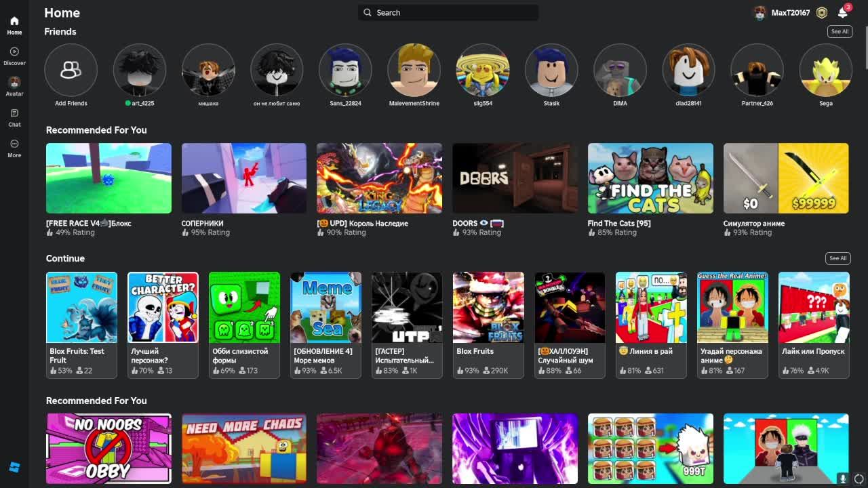Image resolution: width=868 pixels, height=488 pixels.
Task: Open the 999T burger game thumbnail
Action: pyautogui.click(x=650, y=449)
